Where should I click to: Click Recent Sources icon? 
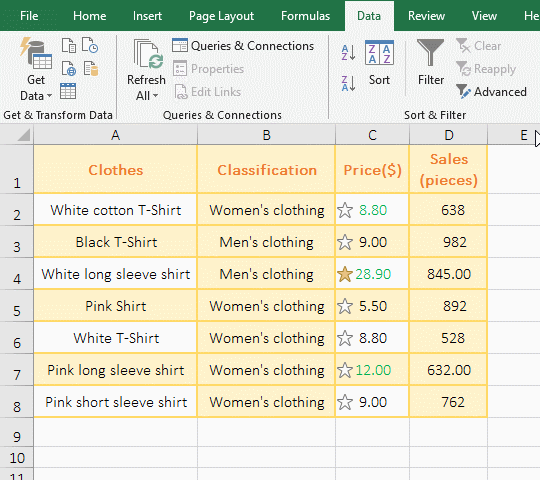point(90,45)
